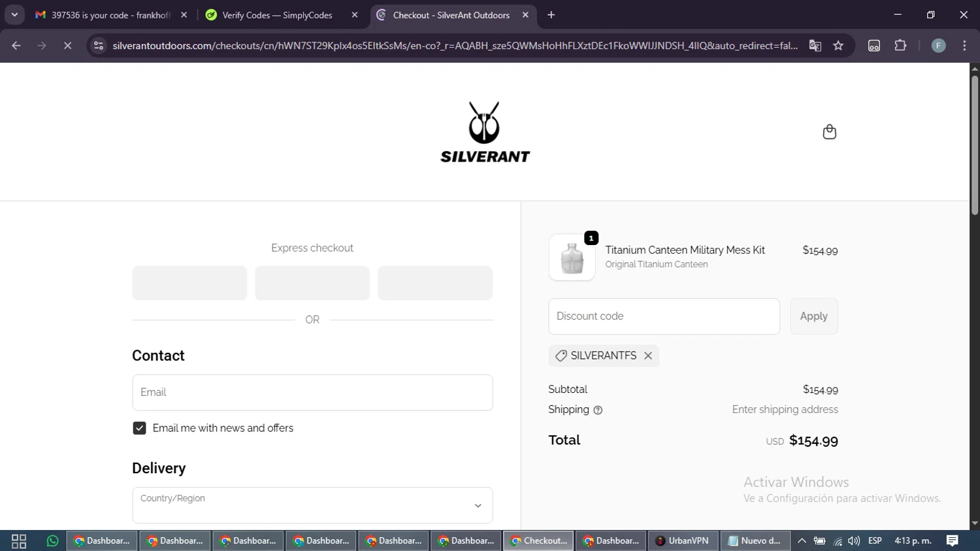
Task: Open the battery status tray icon
Action: (819, 541)
